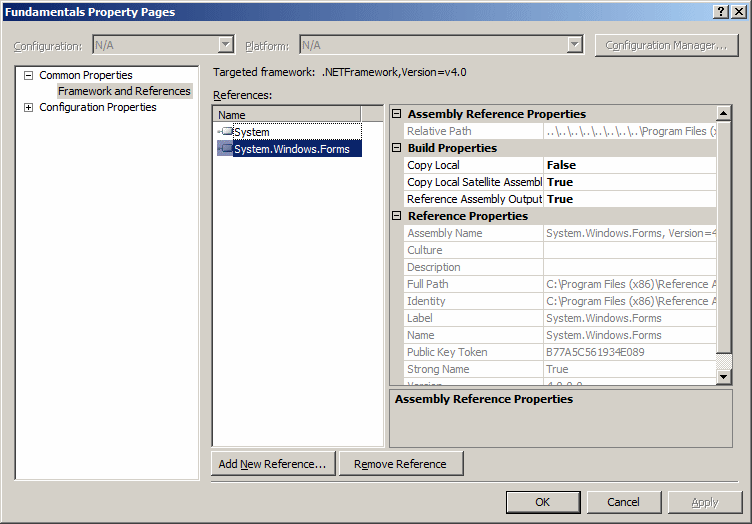
Task: Select the Copy Local property row
Action: pos(560,165)
